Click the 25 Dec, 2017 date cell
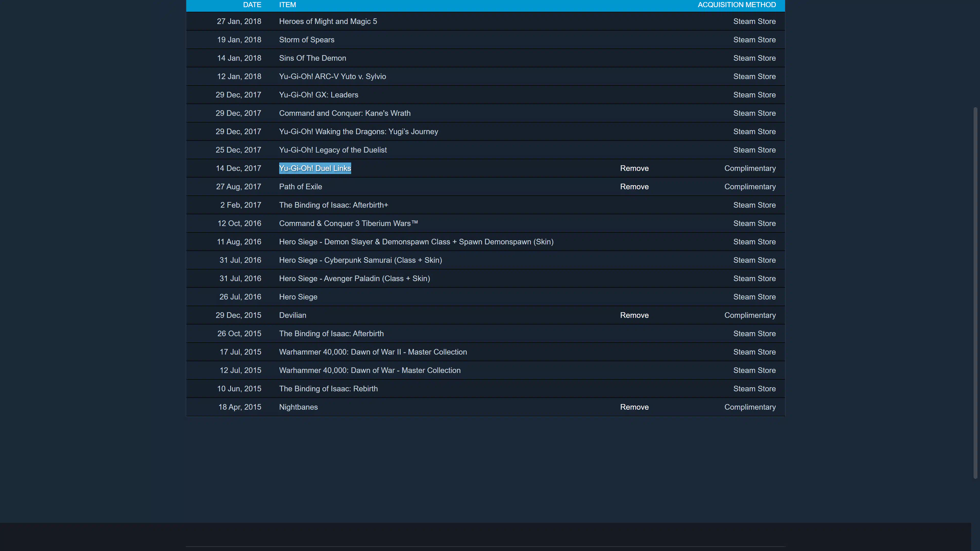This screenshot has height=551, width=980. [x=238, y=150]
